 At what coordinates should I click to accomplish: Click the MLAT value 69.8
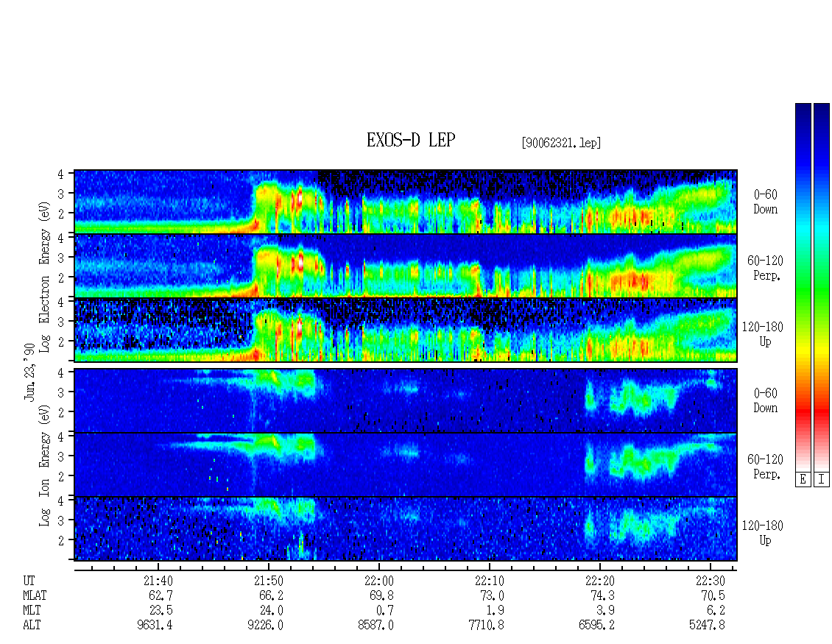(x=381, y=595)
